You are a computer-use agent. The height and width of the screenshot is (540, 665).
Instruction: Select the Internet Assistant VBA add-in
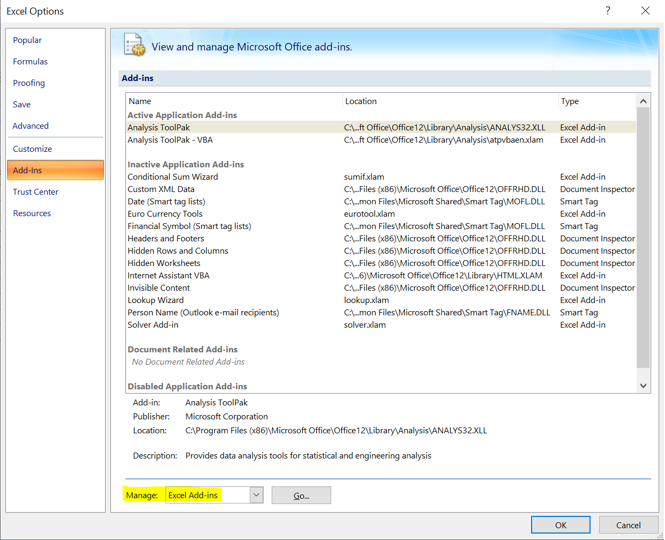[x=381, y=275]
